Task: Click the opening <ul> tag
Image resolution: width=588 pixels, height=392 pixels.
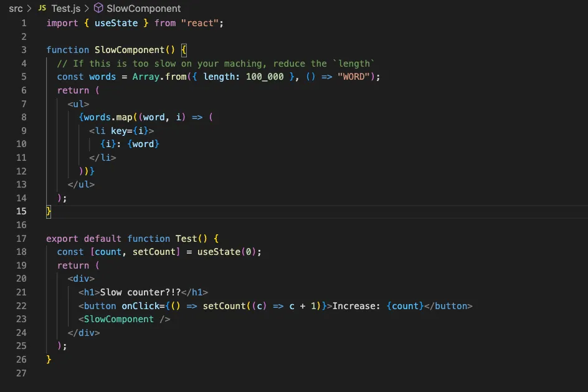Action: click(x=78, y=104)
